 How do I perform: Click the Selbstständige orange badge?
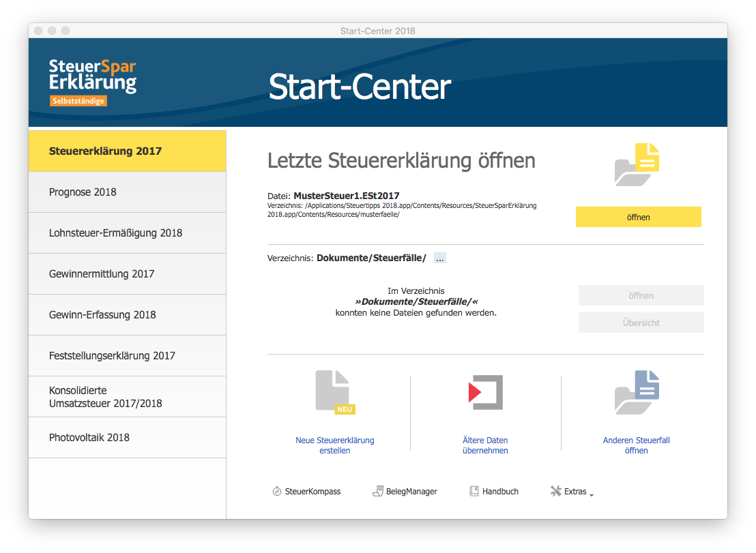click(x=78, y=101)
